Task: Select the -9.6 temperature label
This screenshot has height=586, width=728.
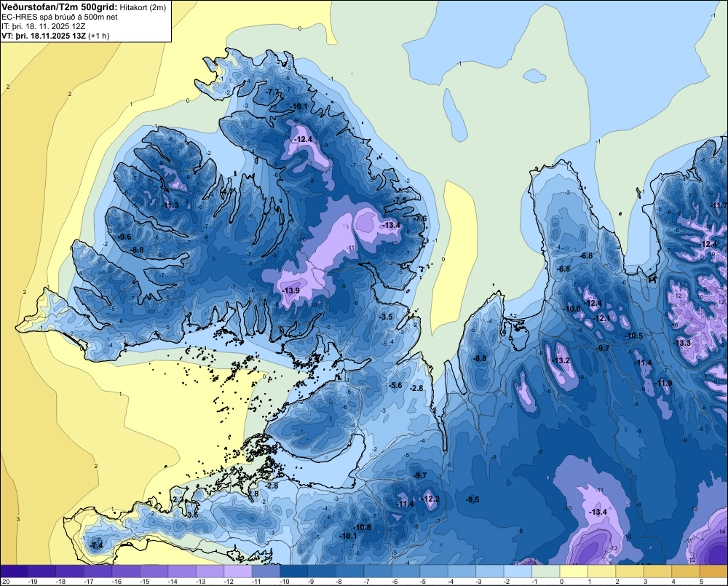Action: click(124, 237)
